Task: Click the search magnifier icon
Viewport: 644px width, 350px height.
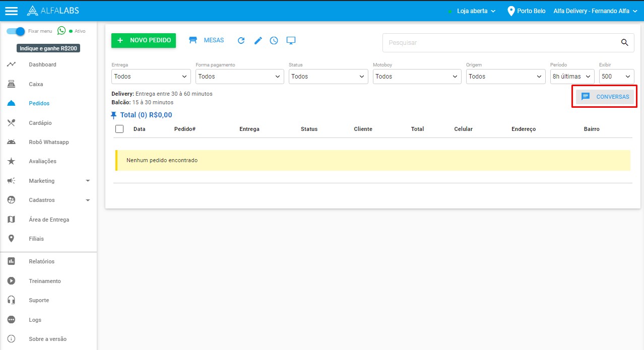Action: [624, 43]
